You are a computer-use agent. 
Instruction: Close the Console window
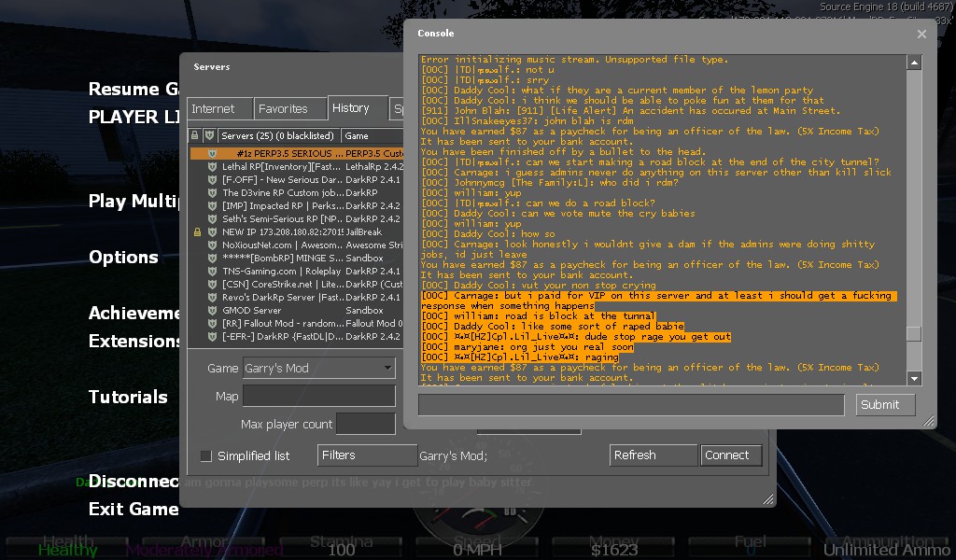pos(921,35)
